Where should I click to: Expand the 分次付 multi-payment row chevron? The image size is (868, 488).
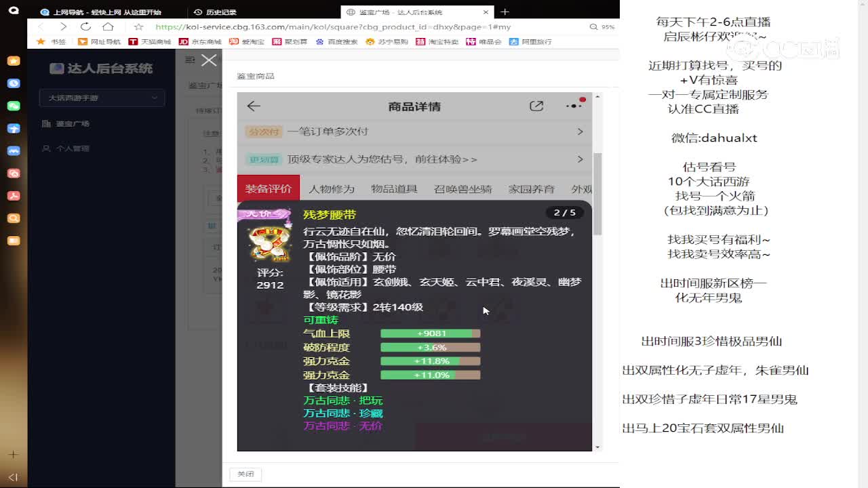tap(580, 131)
